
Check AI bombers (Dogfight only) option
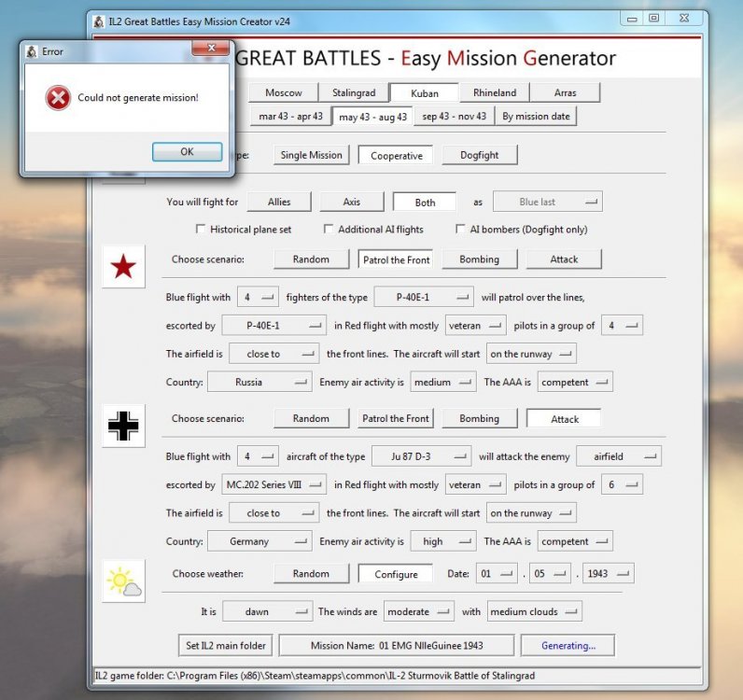point(461,230)
